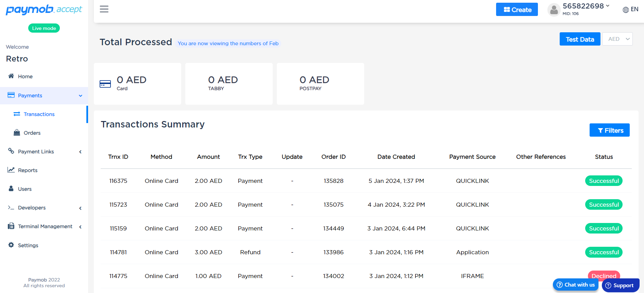Collapse the Payments menu chevron
644x293 pixels.
tap(81, 96)
